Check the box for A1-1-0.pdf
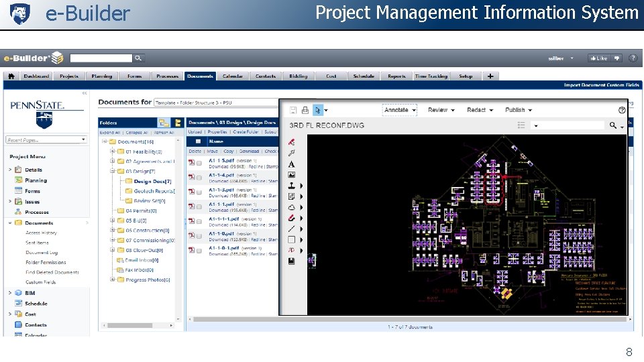Viewport: 644px width, 362px height. 199,236
